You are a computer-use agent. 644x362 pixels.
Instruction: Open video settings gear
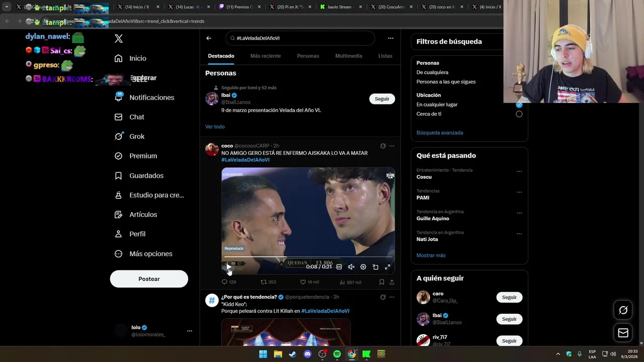coord(363,267)
